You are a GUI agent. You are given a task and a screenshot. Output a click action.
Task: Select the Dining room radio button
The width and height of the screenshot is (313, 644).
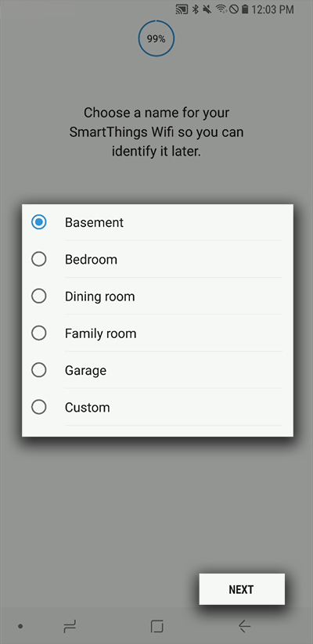coord(39,296)
